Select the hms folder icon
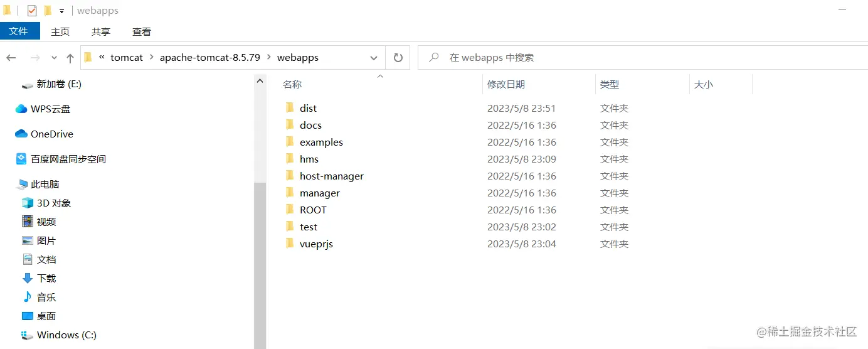The width and height of the screenshot is (868, 349). 290,159
